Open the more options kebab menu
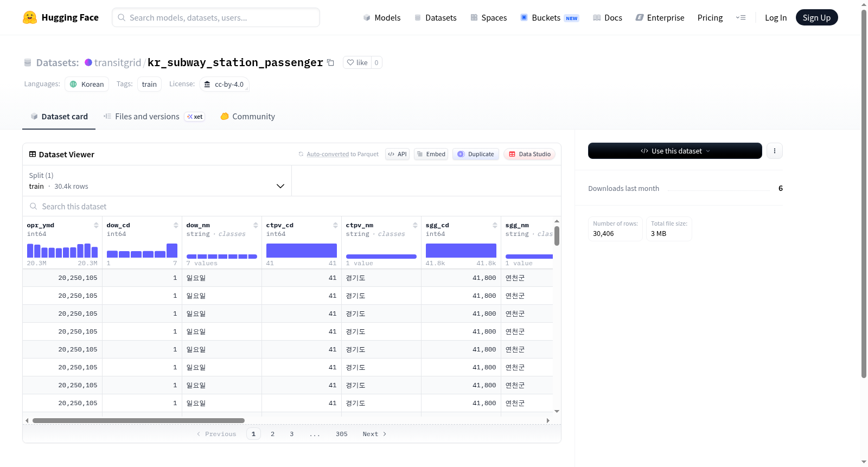Image resolution: width=868 pixels, height=467 pixels. (775, 151)
